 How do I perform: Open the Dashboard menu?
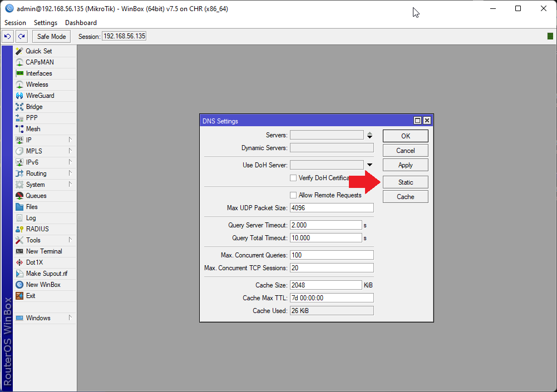coord(81,23)
